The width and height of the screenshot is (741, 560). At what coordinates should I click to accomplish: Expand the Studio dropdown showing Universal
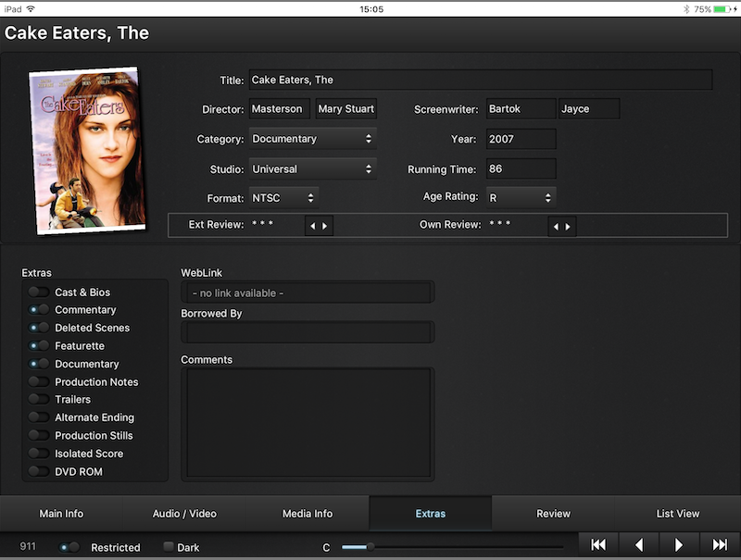click(x=312, y=169)
